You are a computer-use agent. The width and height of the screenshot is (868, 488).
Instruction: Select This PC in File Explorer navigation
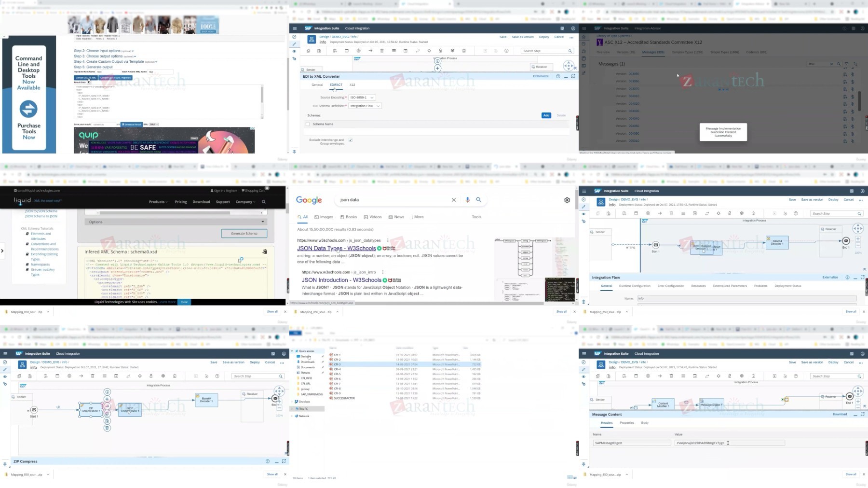(x=303, y=409)
